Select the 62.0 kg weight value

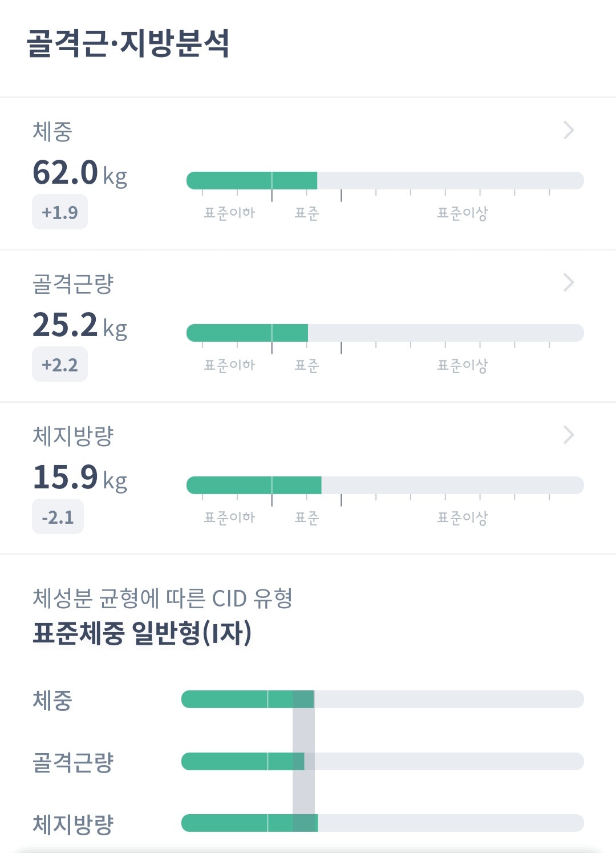pyautogui.click(x=79, y=173)
